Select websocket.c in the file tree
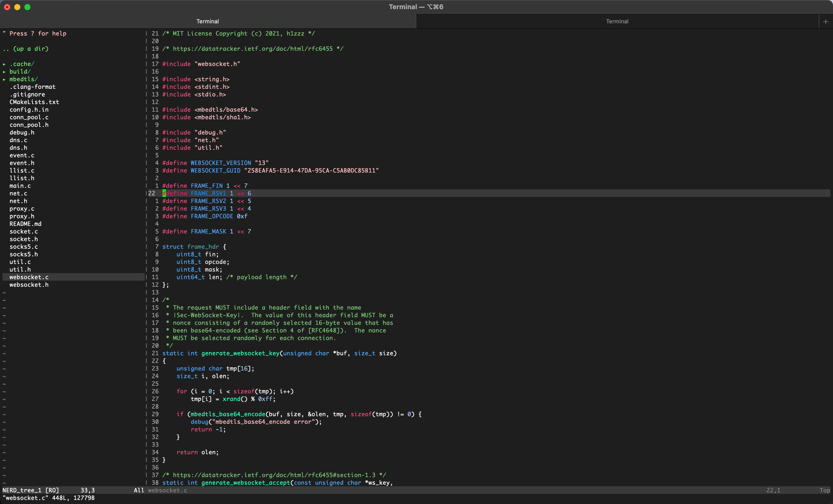The width and height of the screenshot is (833, 504). pyautogui.click(x=29, y=277)
